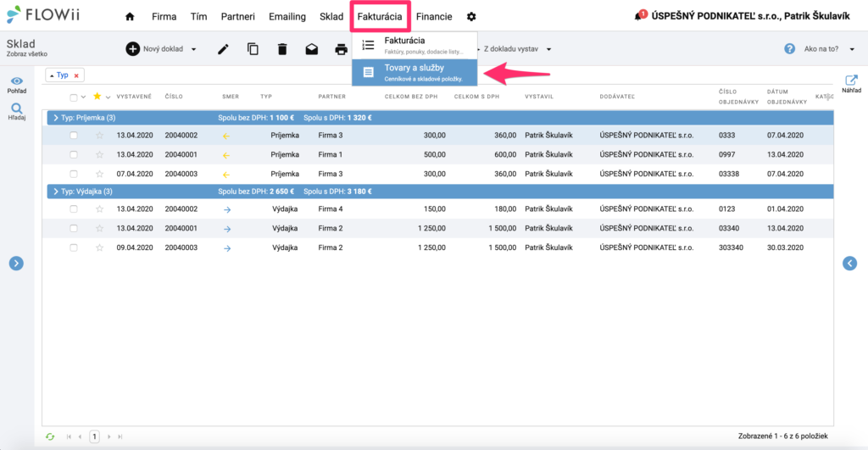Open the user account ÚSPEŠNÝ PODNIKATEĽ s.r.o.
The width and height of the screenshot is (868, 450).
pos(751,16)
